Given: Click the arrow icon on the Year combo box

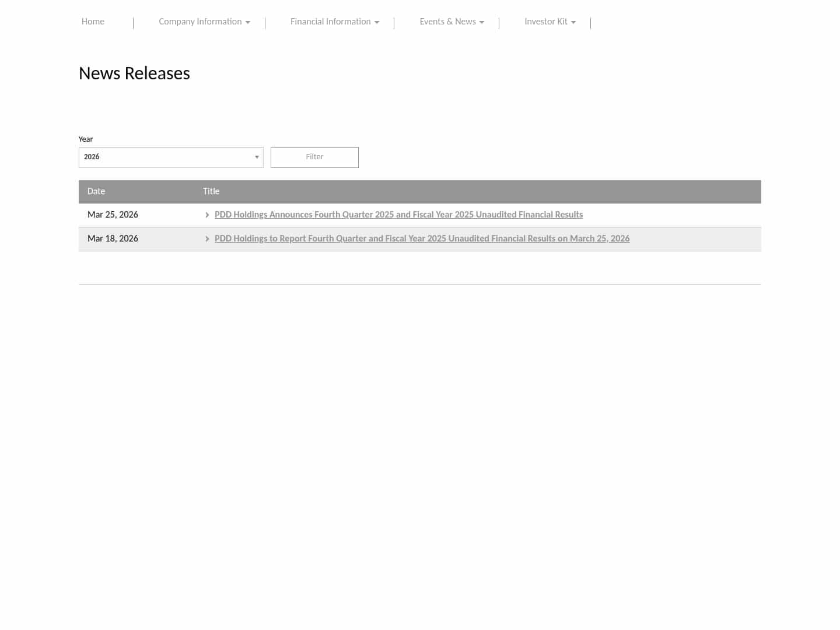Looking at the screenshot, I should (x=257, y=157).
